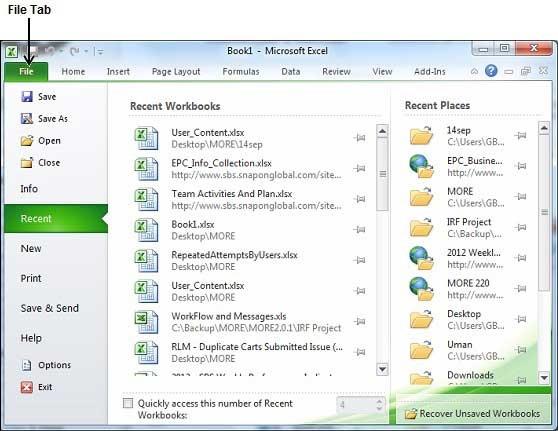This screenshot has width=558, height=431.
Task: Click the Save icon in the backstage menu
Action: click(27, 96)
